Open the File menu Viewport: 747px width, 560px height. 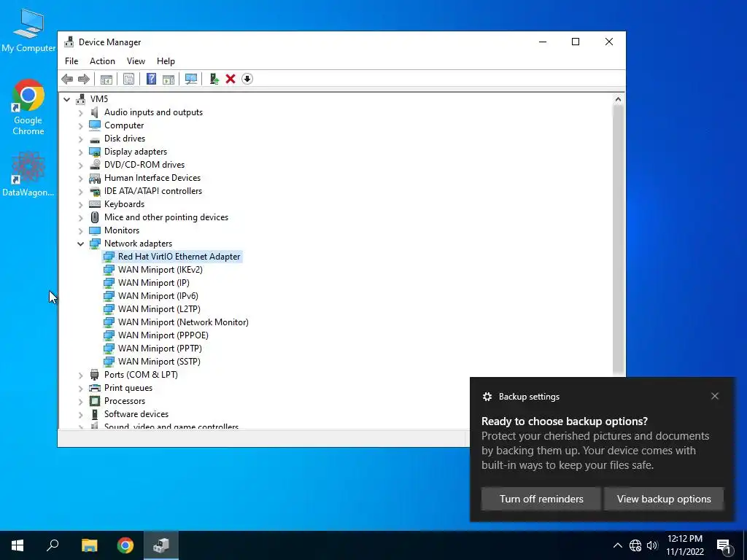[x=71, y=61]
